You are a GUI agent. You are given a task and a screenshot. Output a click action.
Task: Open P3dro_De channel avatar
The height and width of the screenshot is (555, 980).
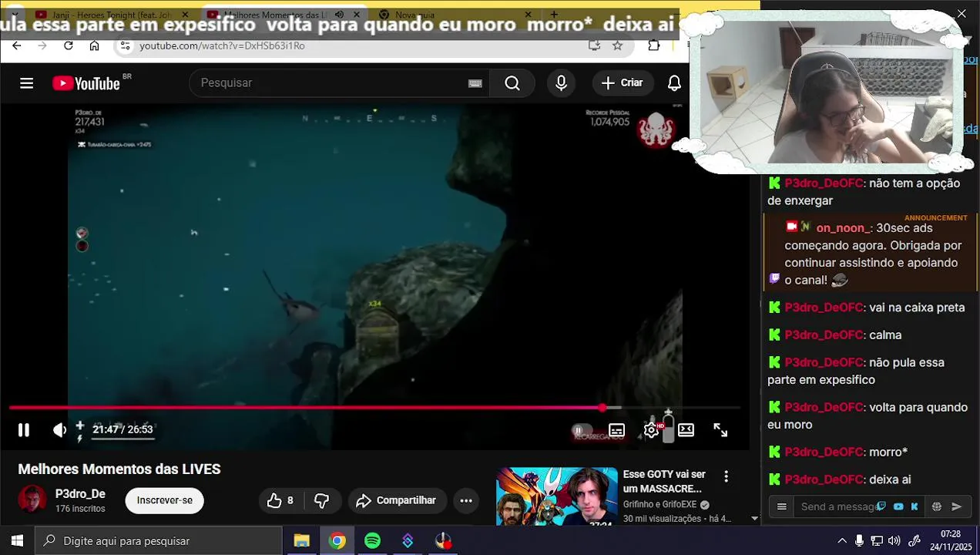[32, 499]
